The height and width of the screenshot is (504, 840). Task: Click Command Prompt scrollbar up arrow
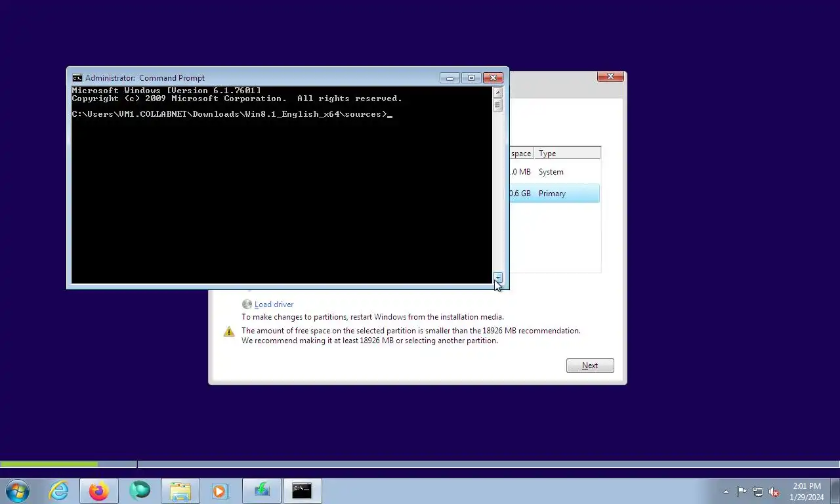coord(497,93)
